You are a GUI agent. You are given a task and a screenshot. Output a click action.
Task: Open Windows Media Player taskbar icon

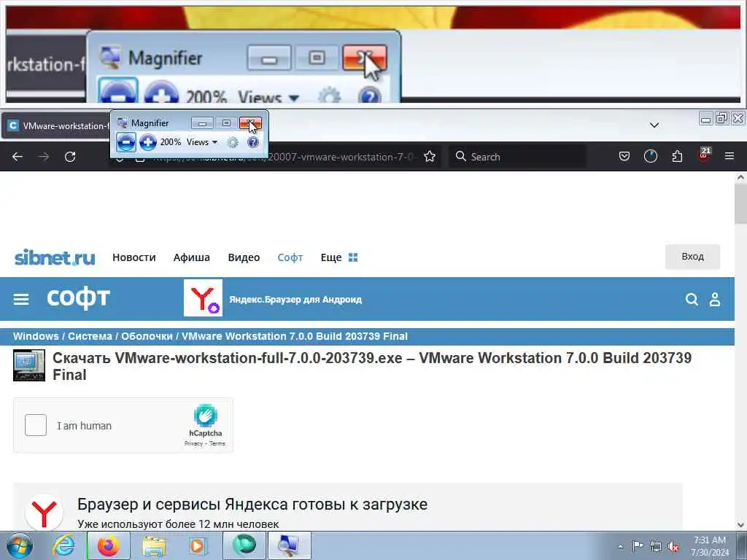(x=197, y=545)
